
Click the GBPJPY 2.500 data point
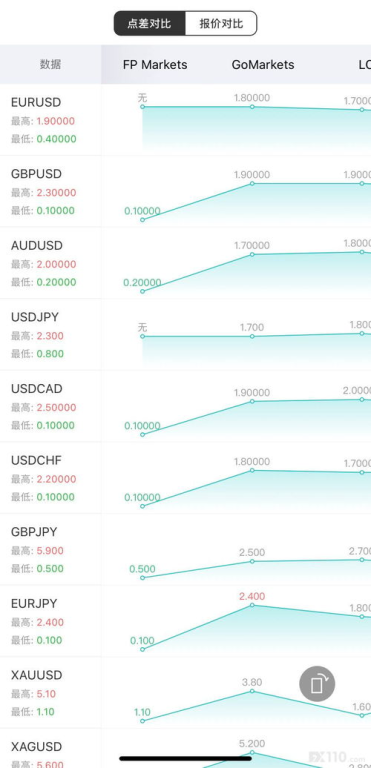252,561
